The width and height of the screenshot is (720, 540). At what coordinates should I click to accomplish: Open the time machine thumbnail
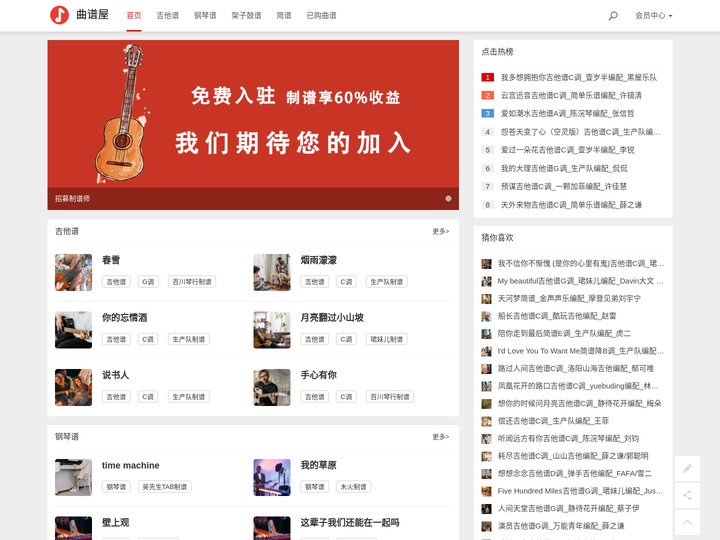coord(73,477)
